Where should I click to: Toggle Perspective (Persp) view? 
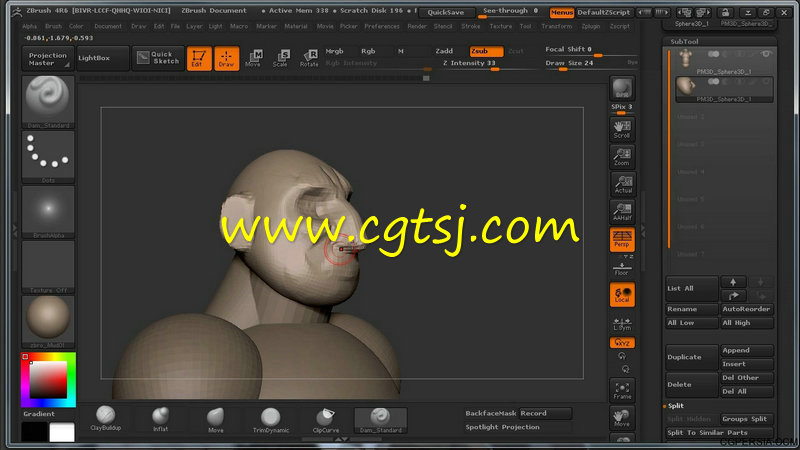[x=622, y=239]
